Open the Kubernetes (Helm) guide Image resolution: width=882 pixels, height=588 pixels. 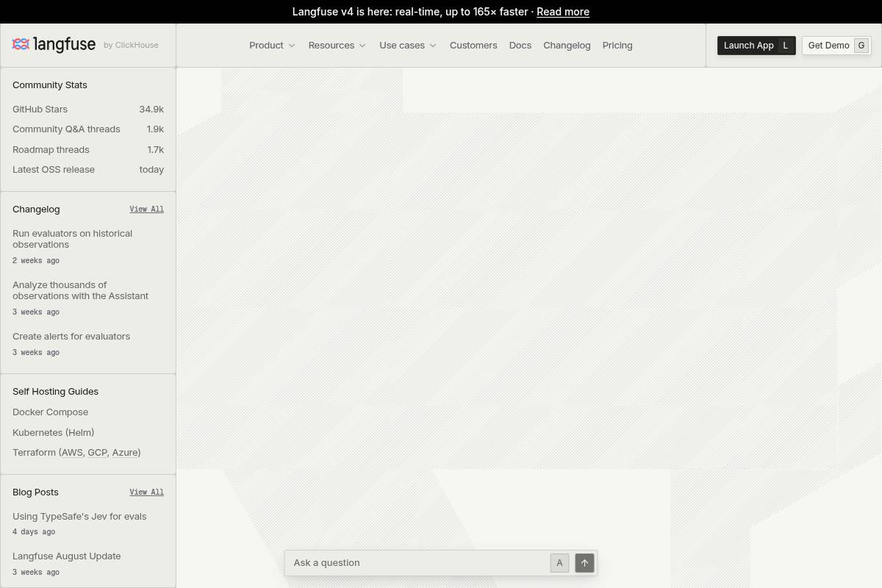pos(54,433)
